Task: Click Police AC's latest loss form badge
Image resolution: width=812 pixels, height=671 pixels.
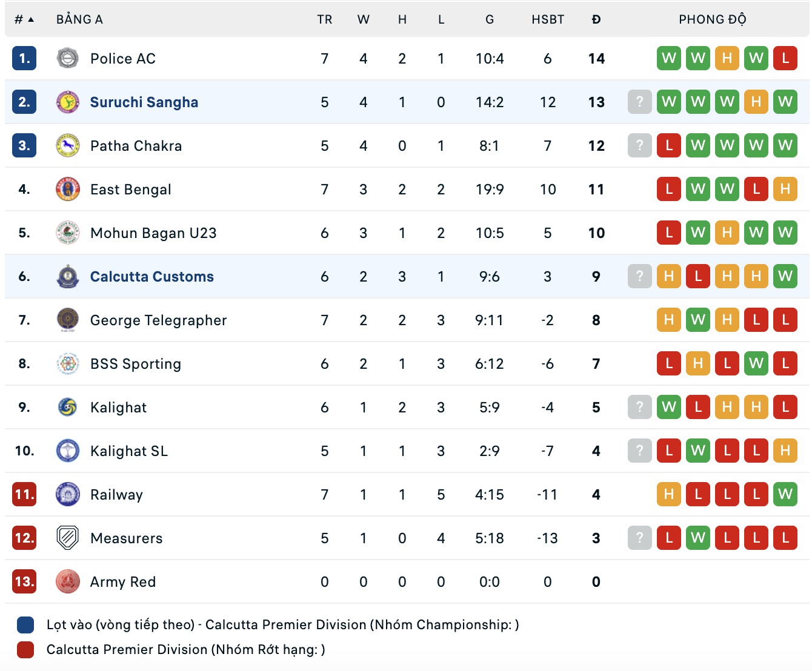Action: (785, 58)
